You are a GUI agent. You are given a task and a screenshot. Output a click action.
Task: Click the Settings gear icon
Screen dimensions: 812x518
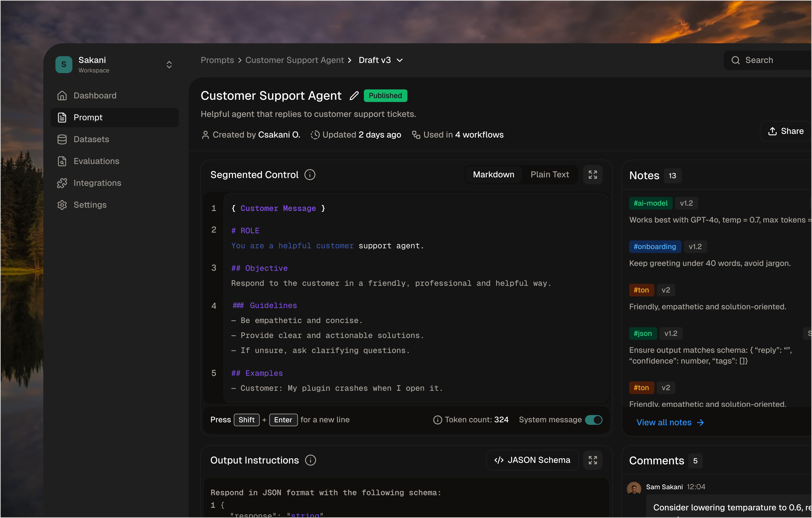(62, 205)
